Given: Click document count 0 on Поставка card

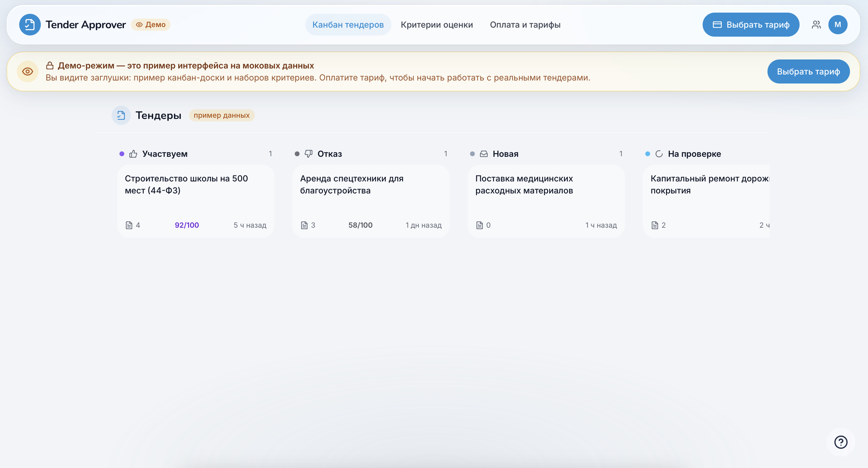Looking at the screenshot, I should [x=488, y=225].
